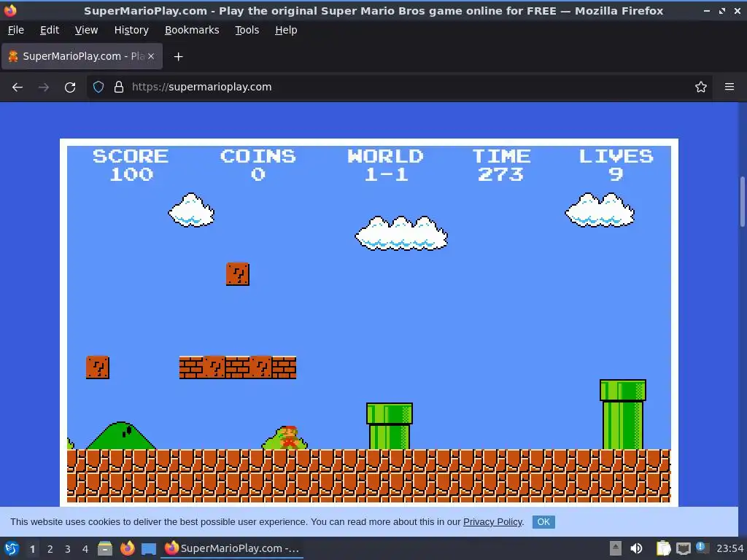Accept cookies with the OK button
Viewport: 747px width, 560px height.
point(543,522)
